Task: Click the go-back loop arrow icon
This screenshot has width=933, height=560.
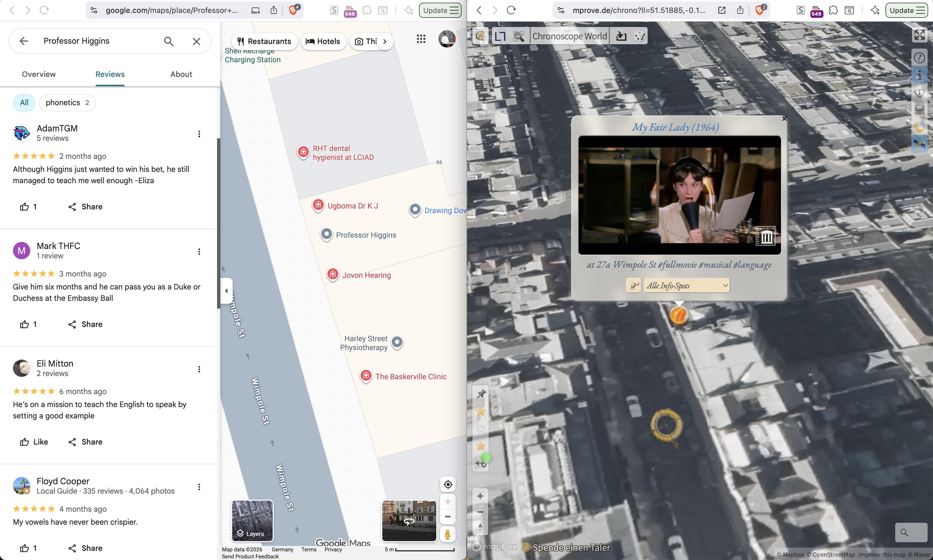Action: pyautogui.click(x=481, y=463)
